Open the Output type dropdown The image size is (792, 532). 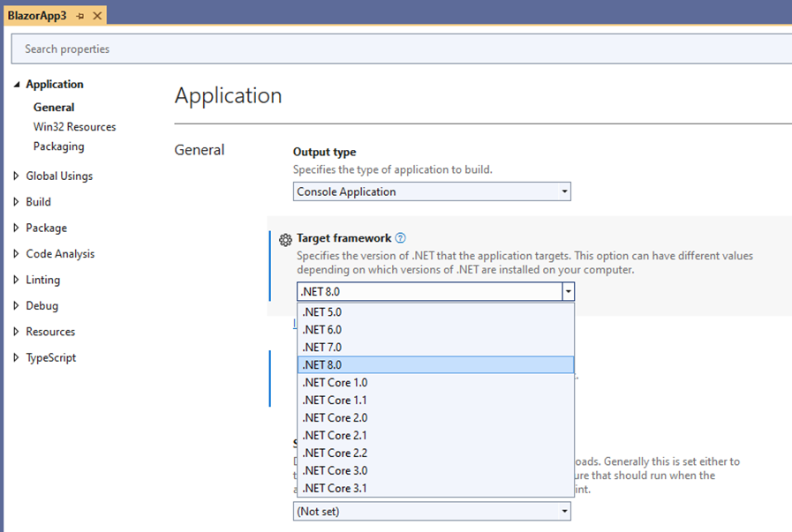pos(563,191)
